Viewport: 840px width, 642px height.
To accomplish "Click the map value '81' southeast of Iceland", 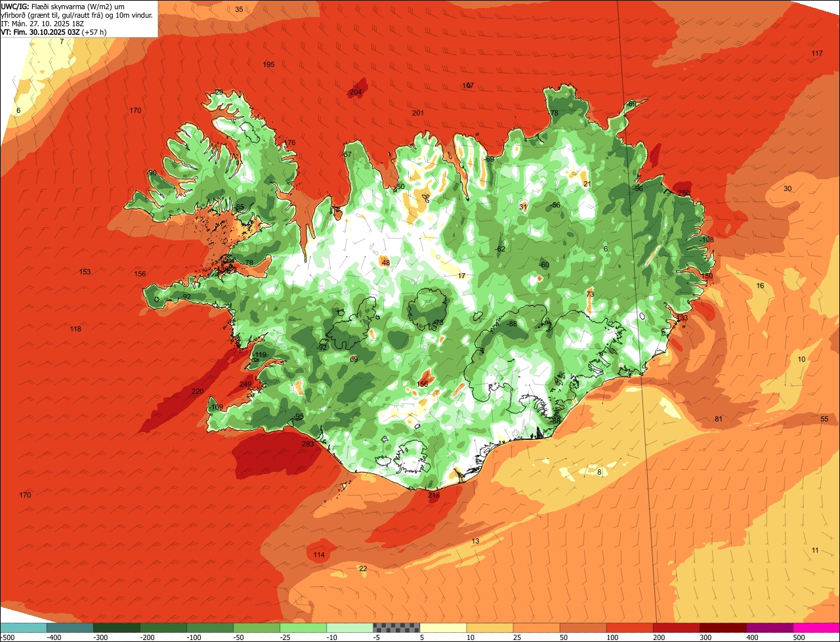I will coord(719,419).
